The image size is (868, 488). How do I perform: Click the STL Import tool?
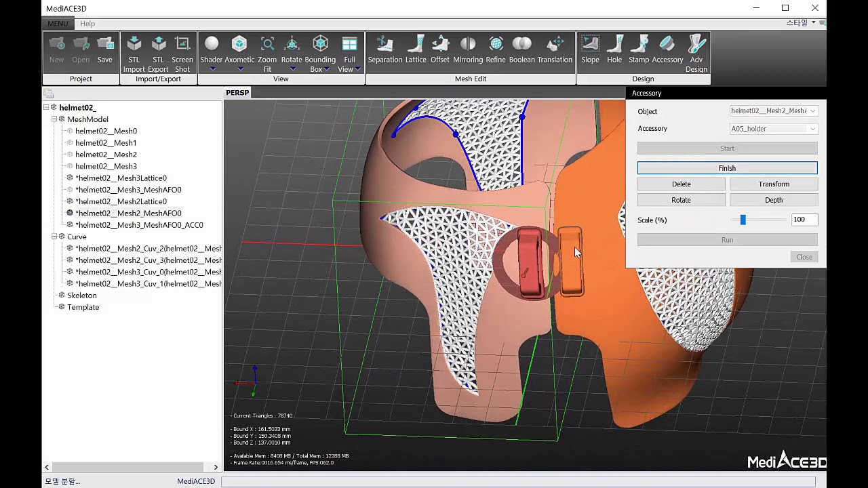tap(134, 54)
